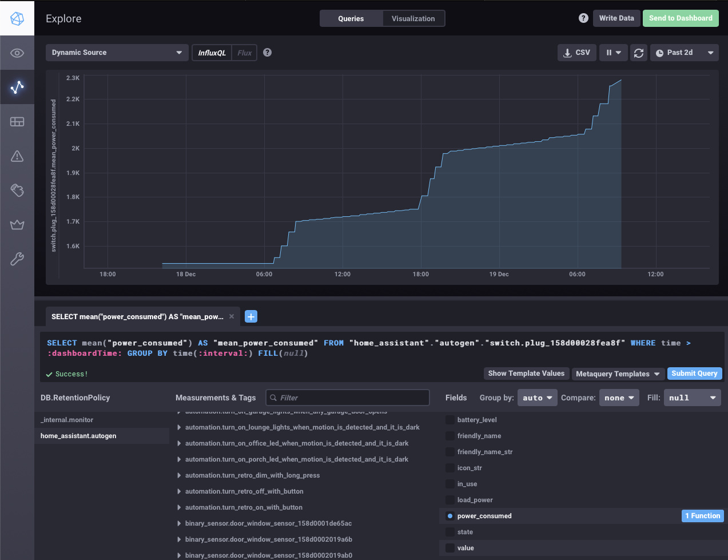Switch to InfluxQL query language
Image resolution: width=728 pixels, height=560 pixels.
[212, 53]
